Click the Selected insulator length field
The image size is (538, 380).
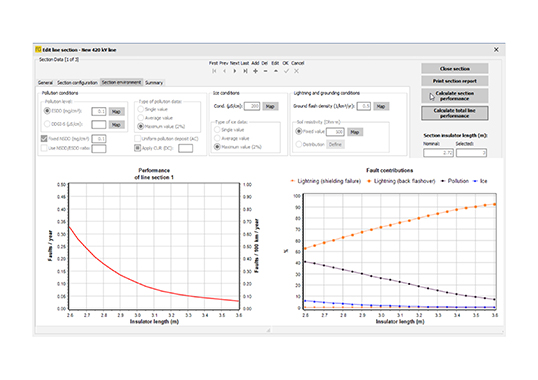pos(471,153)
